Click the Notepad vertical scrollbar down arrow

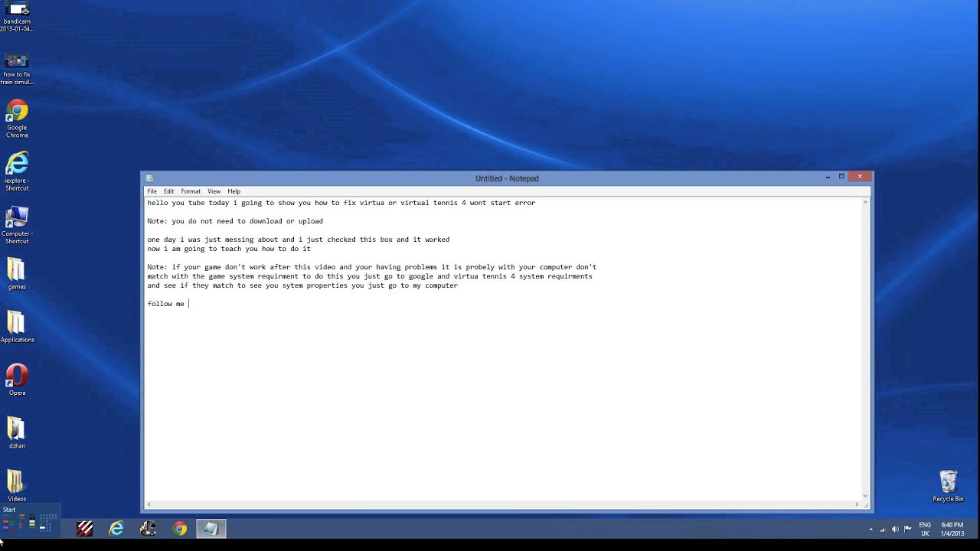point(866,495)
